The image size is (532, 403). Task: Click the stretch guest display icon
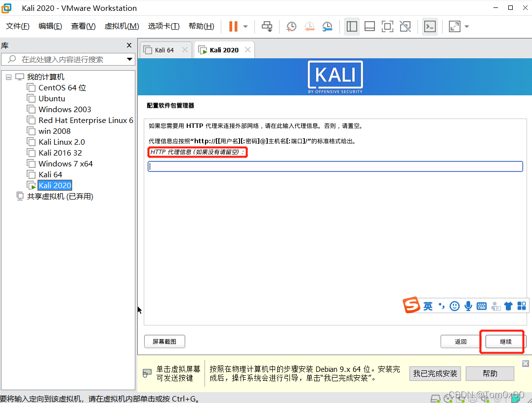[x=454, y=27]
